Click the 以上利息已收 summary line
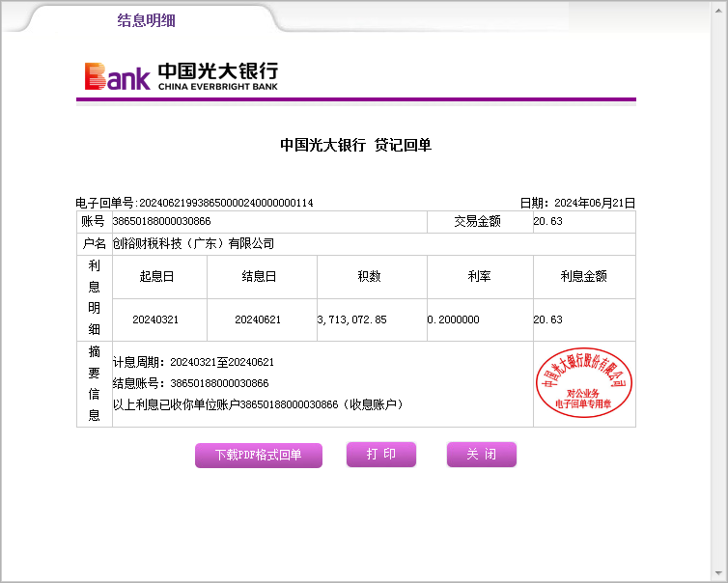The image size is (728, 583). (x=258, y=404)
